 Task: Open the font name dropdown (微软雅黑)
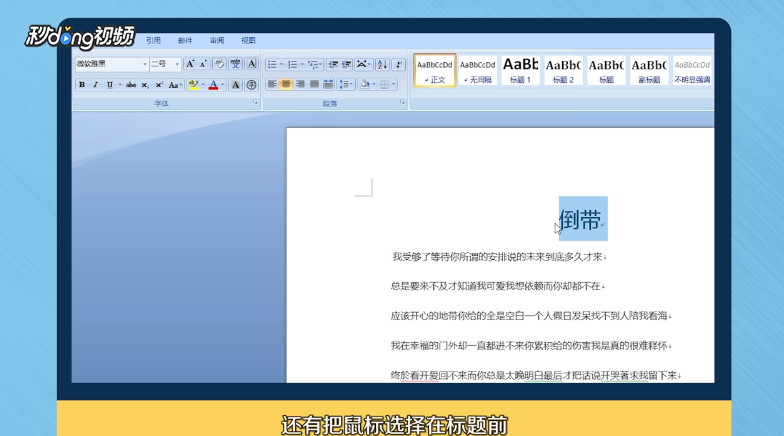coord(145,64)
